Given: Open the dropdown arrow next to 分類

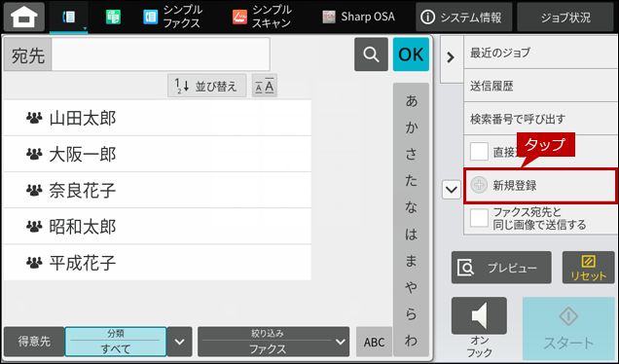Looking at the screenshot, I should click(180, 342).
